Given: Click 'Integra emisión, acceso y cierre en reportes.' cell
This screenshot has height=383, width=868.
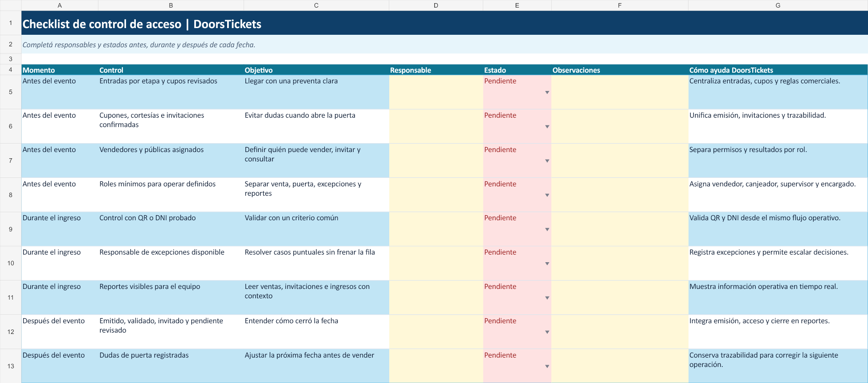Looking at the screenshot, I should click(778, 332).
